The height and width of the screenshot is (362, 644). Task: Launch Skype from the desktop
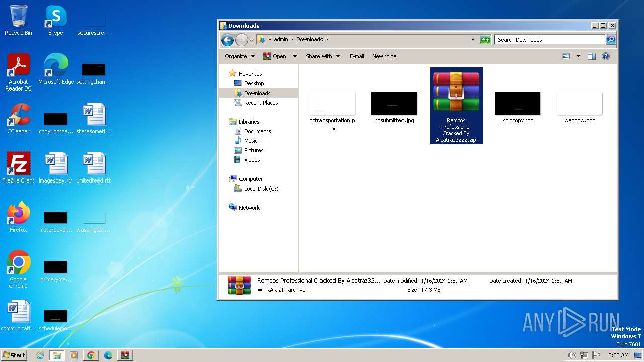coord(55,20)
